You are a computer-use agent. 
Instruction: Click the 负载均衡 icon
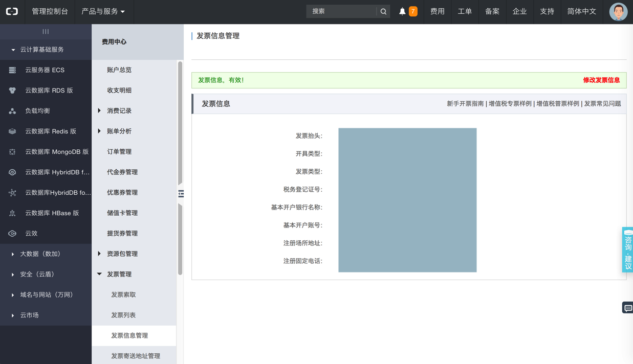[12, 111]
